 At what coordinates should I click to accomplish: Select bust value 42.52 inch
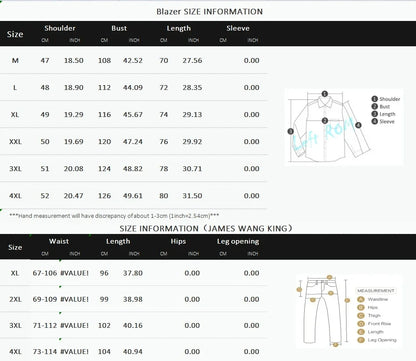tap(133, 60)
